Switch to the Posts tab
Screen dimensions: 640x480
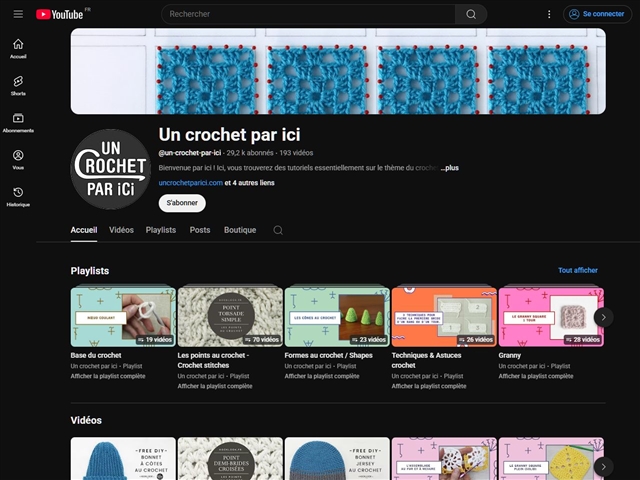[200, 230]
